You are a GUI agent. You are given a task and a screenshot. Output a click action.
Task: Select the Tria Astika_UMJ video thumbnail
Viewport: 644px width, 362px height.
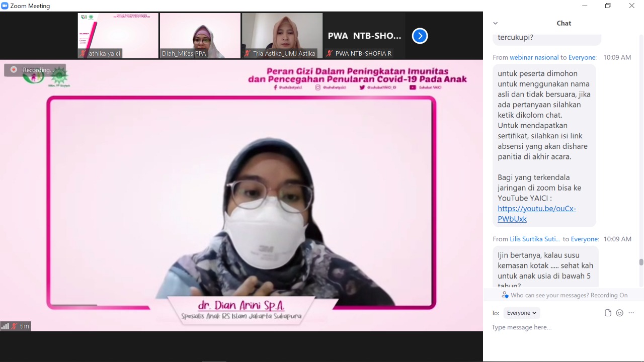(x=282, y=36)
